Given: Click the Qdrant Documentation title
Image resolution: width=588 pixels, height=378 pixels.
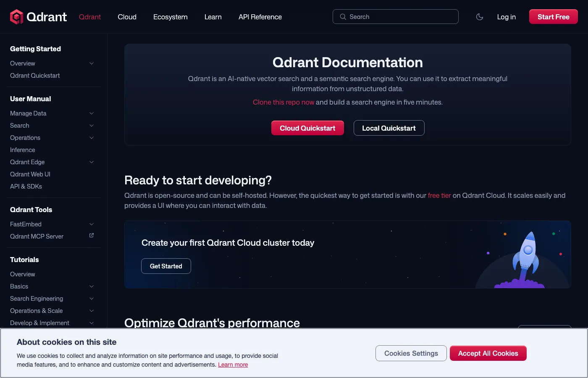Looking at the screenshot, I should click(348, 62).
